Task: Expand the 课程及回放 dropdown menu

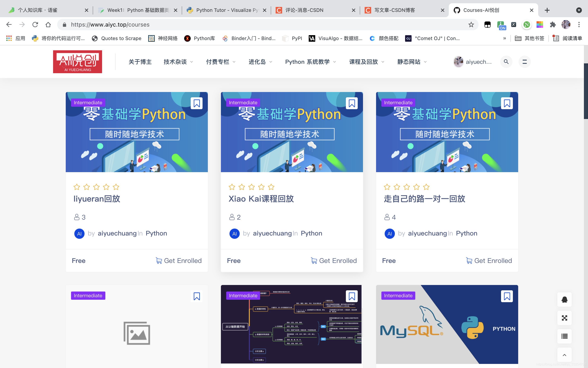Action: coord(367,62)
